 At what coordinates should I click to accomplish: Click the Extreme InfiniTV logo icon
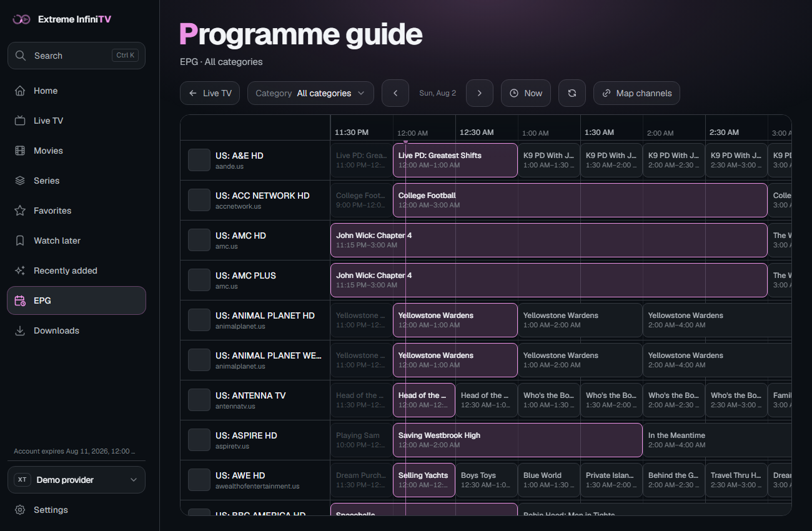pos(22,19)
